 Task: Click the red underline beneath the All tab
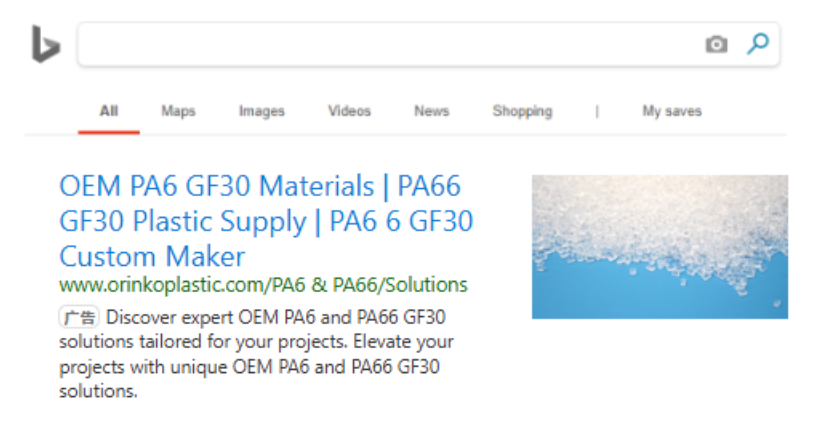109,132
